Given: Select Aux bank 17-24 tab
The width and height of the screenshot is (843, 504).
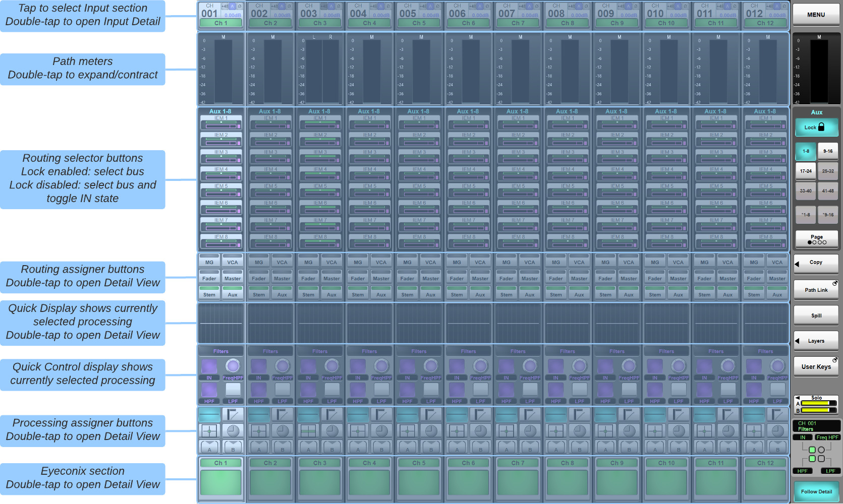Looking at the screenshot, I should tap(806, 171).
